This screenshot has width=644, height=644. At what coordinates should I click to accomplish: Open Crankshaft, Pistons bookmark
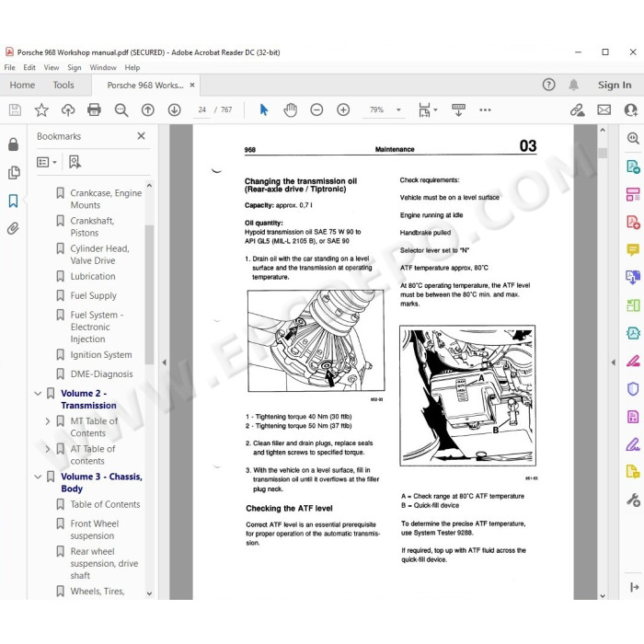click(92, 226)
